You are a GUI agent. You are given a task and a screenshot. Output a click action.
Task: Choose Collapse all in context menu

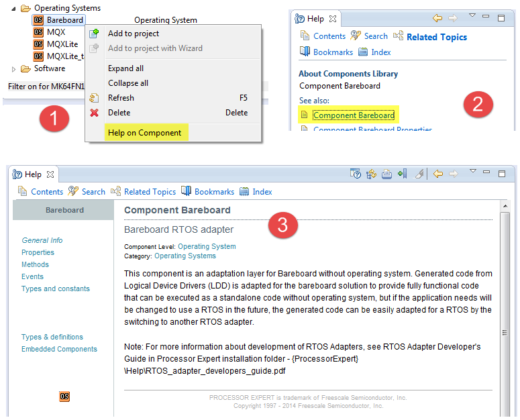pos(128,83)
